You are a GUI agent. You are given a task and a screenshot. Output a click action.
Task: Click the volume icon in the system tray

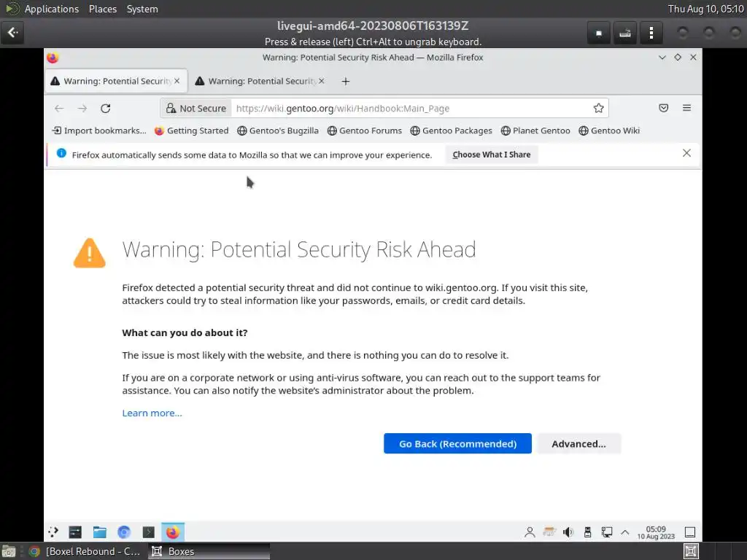pyautogui.click(x=568, y=532)
